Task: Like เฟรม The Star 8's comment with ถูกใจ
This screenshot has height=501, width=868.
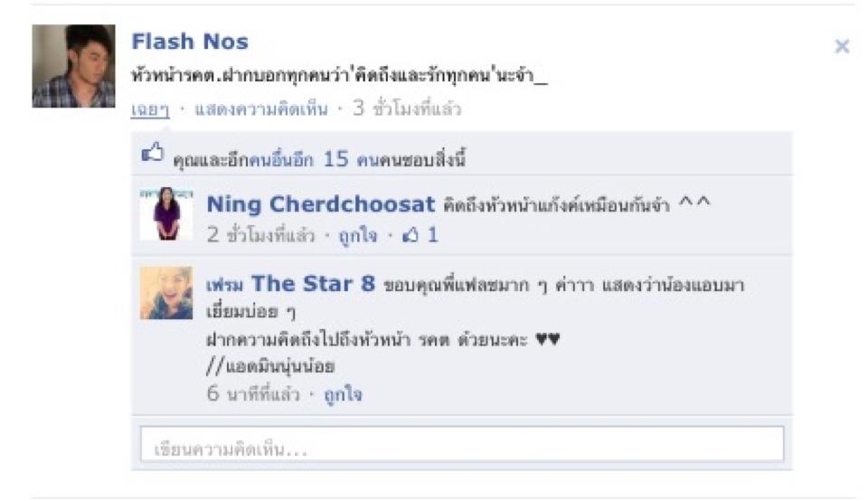Action: [x=344, y=394]
